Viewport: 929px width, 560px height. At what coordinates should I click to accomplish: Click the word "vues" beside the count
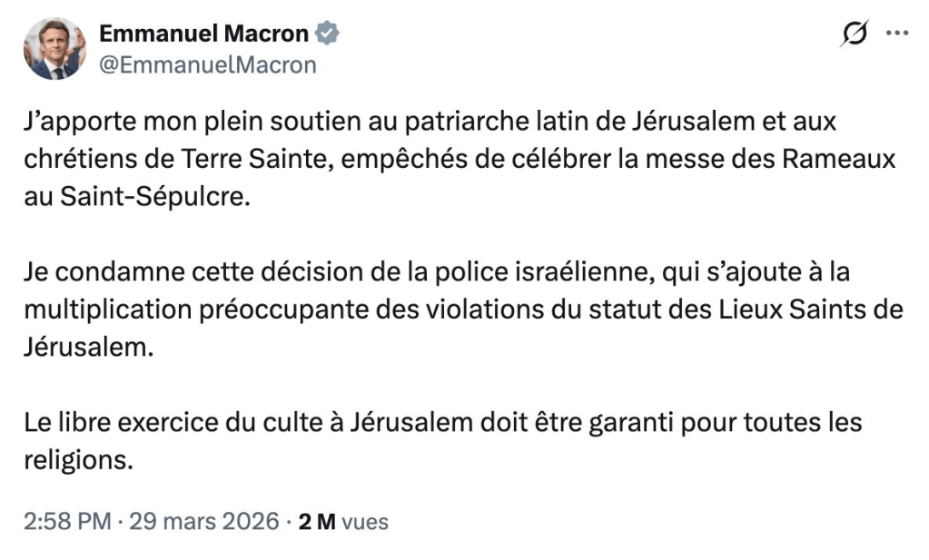pos(366,522)
